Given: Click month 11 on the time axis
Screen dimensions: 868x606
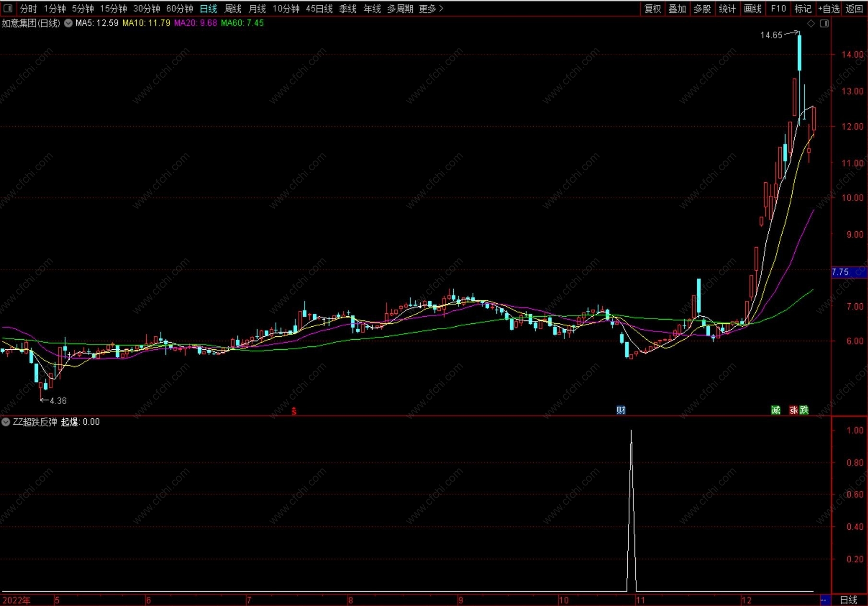Looking at the screenshot, I should (640, 600).
